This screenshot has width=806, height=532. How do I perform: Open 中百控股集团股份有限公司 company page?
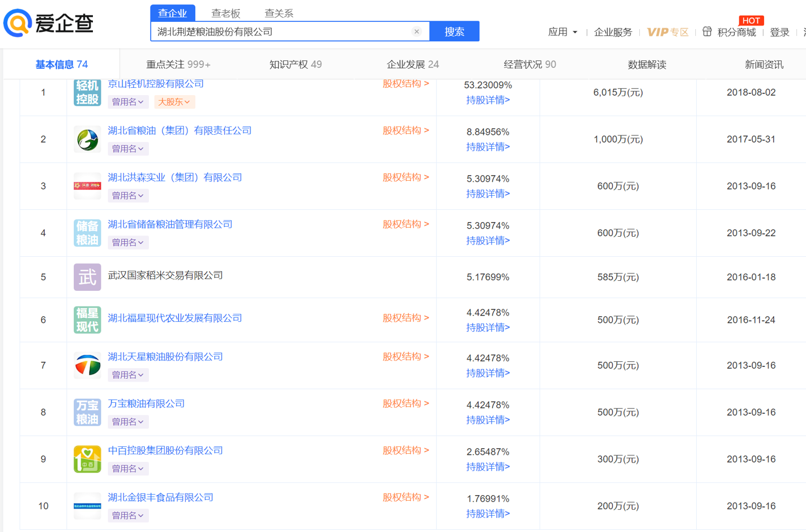[x=165, y=450]
